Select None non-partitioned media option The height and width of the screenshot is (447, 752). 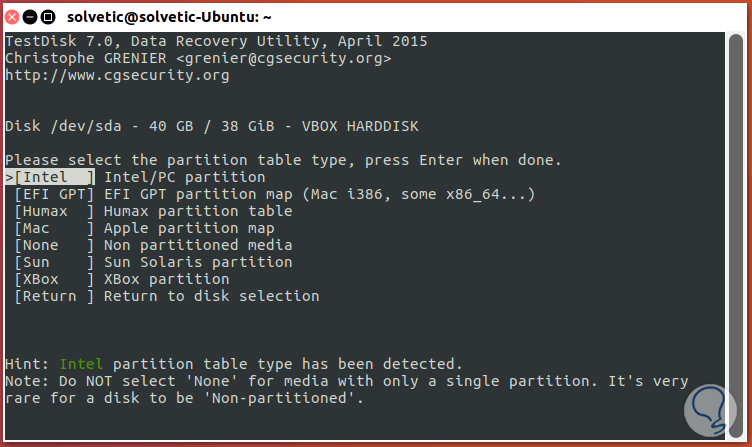(x=54, y=245)
